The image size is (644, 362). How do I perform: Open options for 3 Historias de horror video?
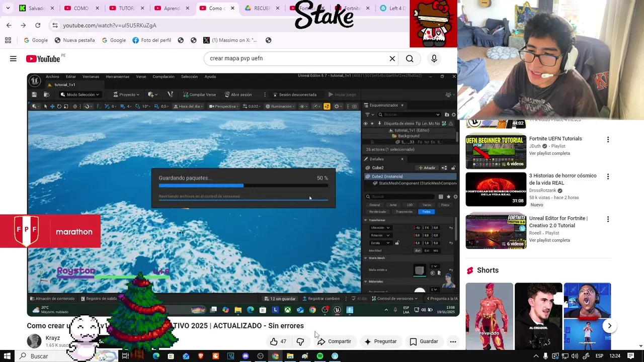[608, 176]
